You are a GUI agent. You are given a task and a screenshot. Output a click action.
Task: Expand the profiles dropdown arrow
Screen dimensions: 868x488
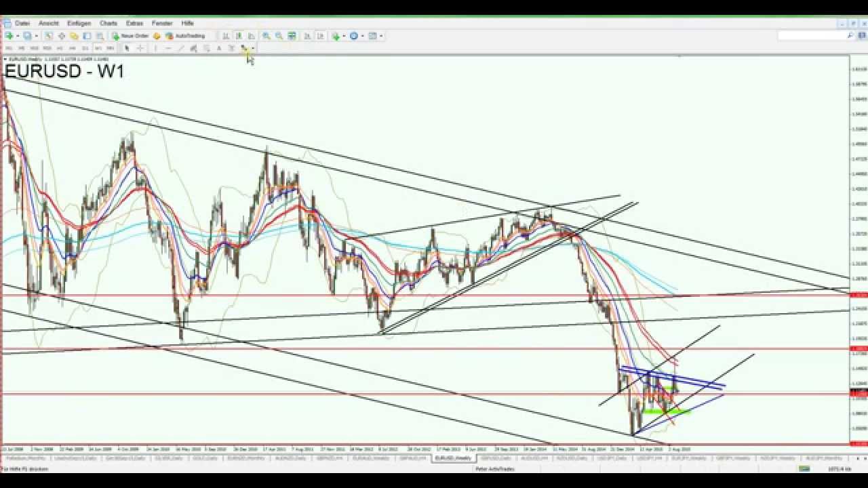click(x=36, y=36)
